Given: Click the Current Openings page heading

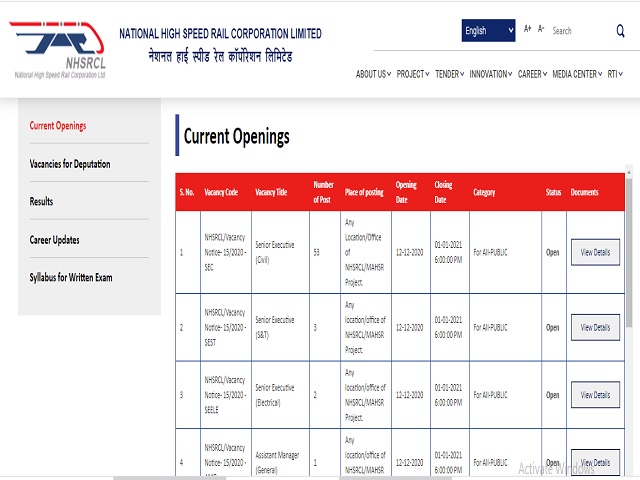Looking at the screenshot, I should pos(237,136).
